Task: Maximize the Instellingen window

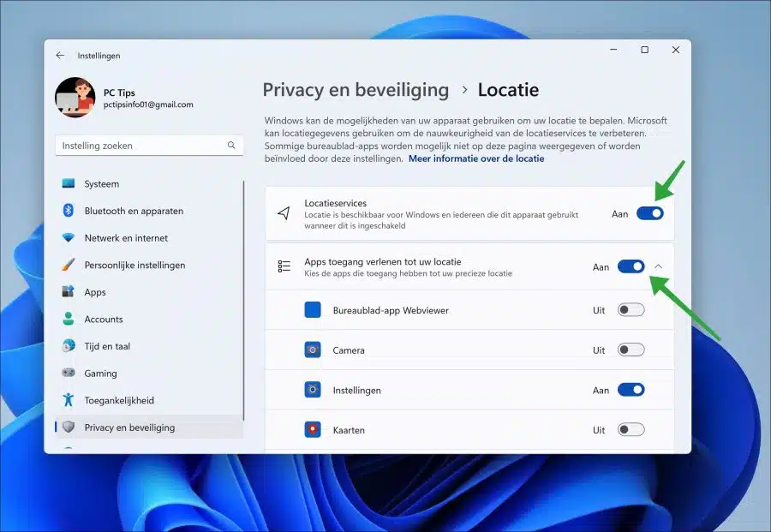Action: (644, 49)
